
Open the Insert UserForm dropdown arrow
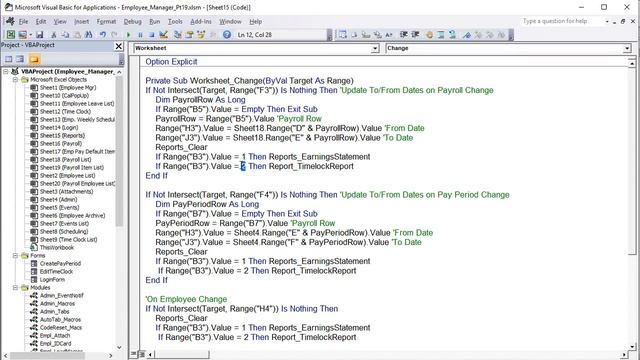(30, 35)
